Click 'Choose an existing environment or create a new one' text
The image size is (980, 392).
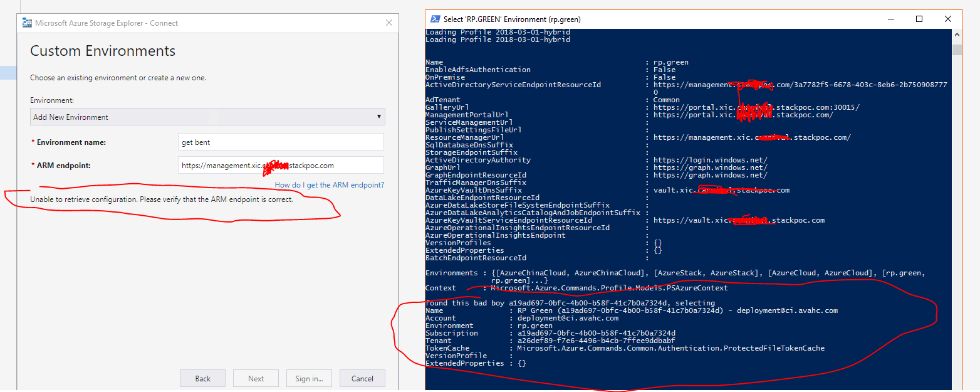(118, 78)
